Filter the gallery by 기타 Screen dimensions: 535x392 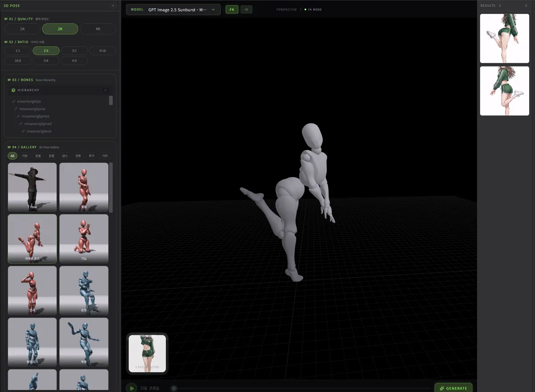pyautogui.click(x=105, y=156)
